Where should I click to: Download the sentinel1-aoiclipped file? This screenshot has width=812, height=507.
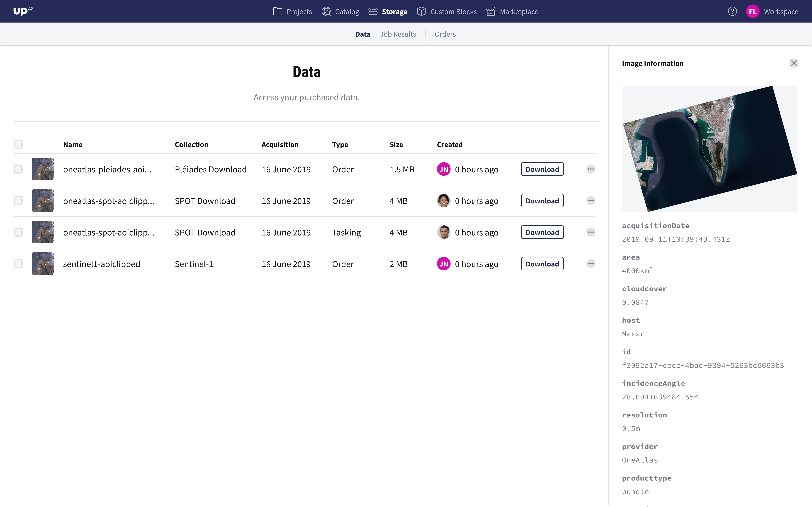pyautogui.click(x=542, y=263)
